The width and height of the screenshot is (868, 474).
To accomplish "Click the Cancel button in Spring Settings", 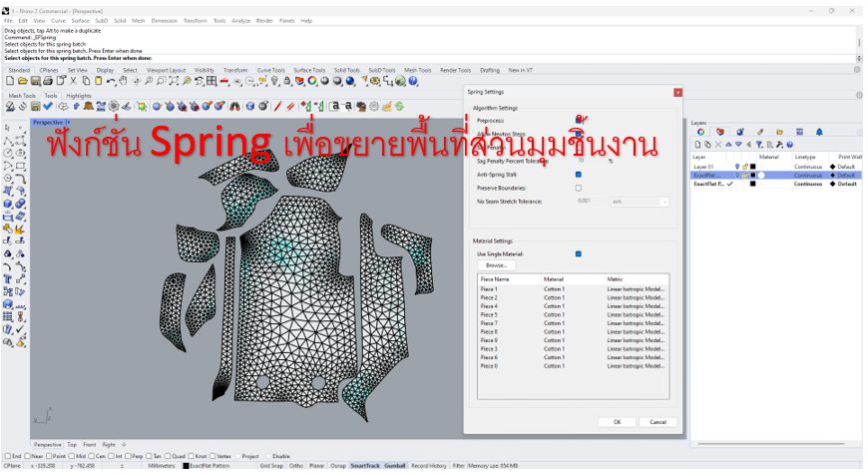I will pos(658,422).
